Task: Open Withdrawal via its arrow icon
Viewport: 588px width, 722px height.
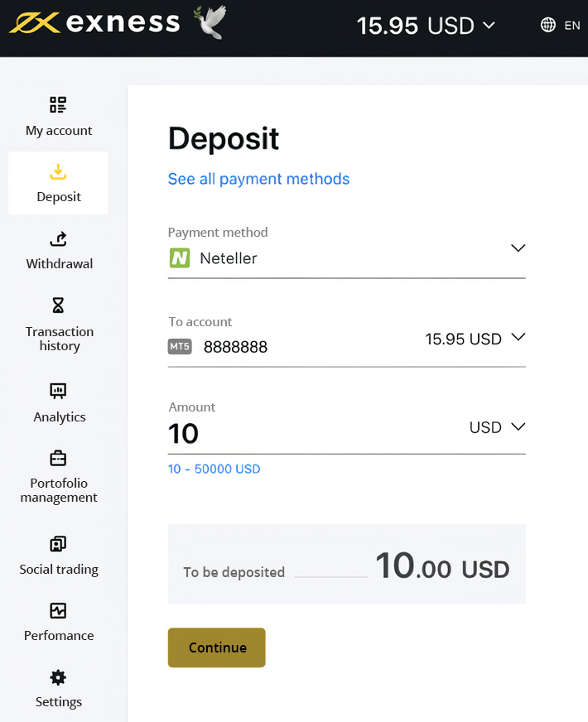Action: click(x=58, y=239)
